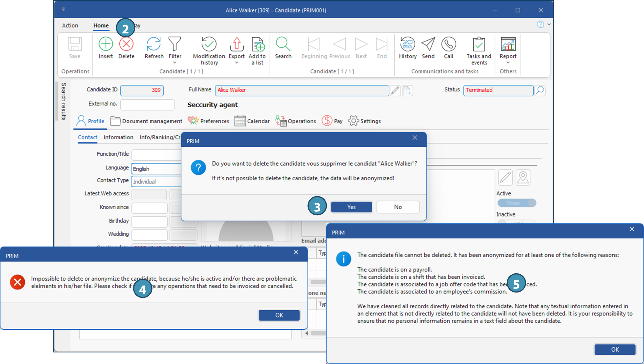Expand the Filter dropdown arrow

(x=175, y=63)
